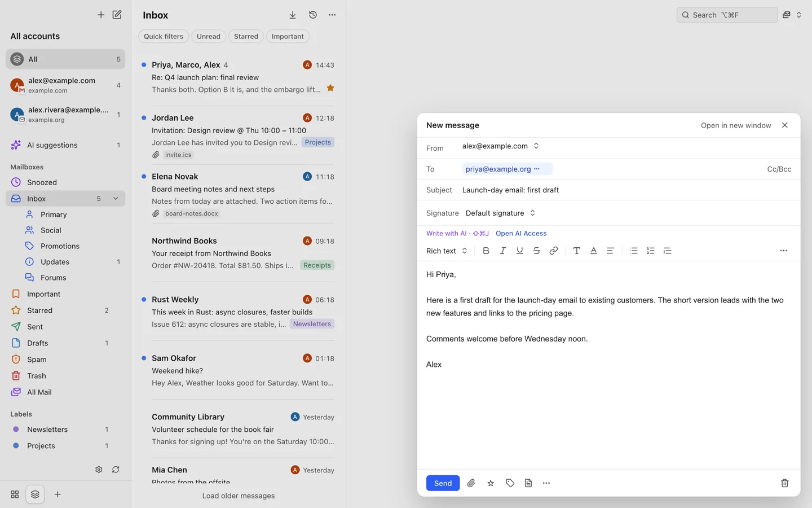Click the sparkle icon beside the paperclip
The image size is (812, 508).
(491, 483)
